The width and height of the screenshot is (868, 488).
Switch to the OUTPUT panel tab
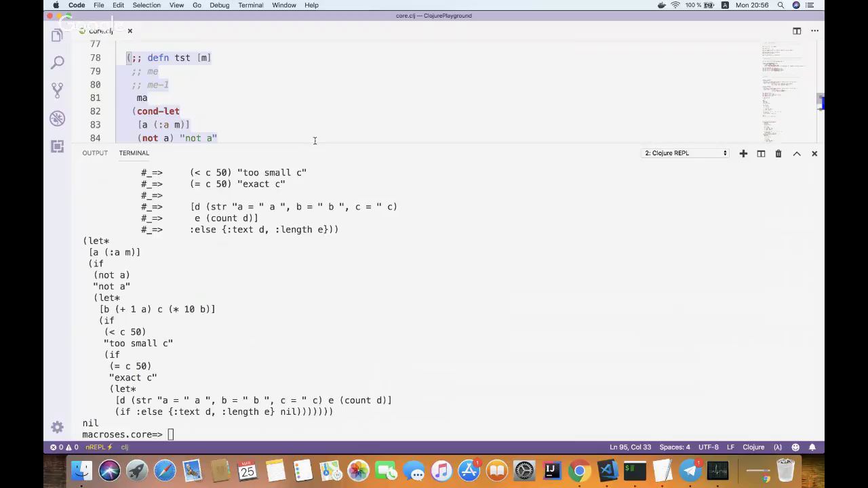pos(95,153)
